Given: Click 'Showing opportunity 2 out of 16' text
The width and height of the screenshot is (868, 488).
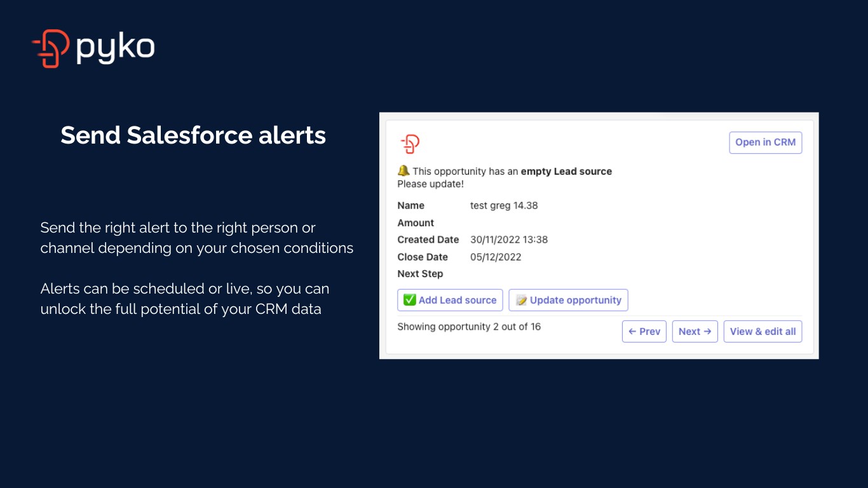Looking at the screenshot, I should 469,327.
